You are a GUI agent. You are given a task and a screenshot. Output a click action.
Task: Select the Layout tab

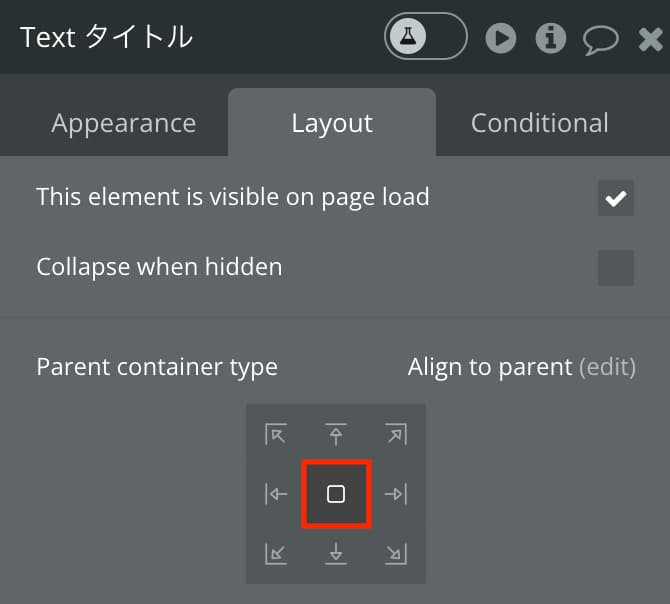[332, 123]
